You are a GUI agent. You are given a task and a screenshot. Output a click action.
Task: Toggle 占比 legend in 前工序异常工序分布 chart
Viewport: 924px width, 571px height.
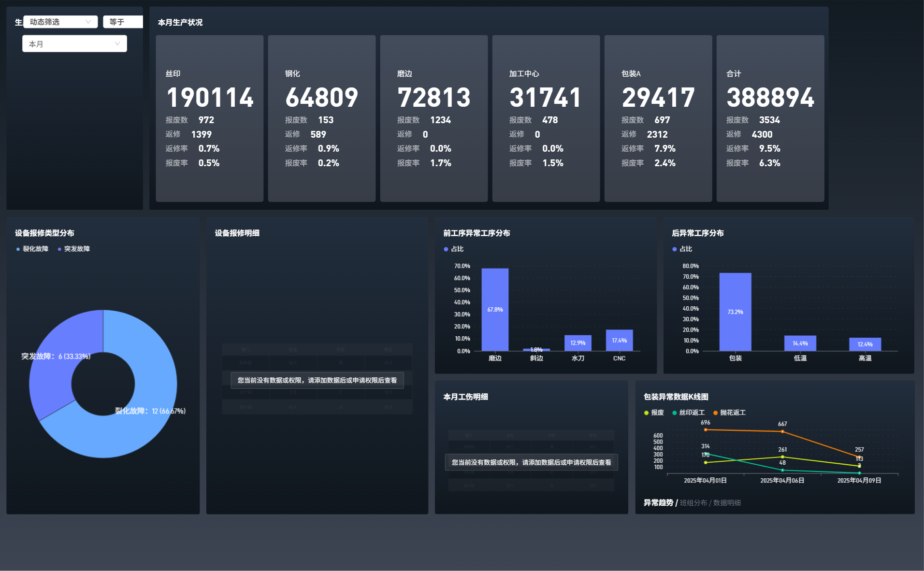click(x=454, y=249)
